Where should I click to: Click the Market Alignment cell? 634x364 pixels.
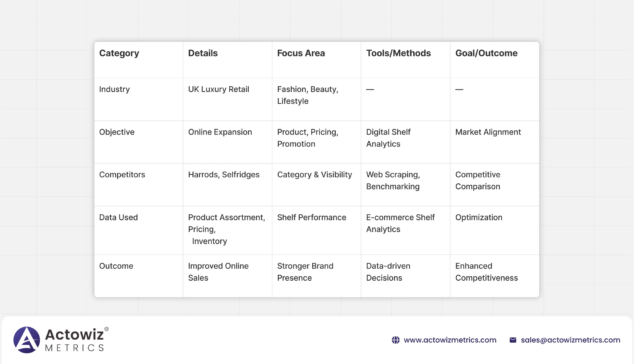pos(488,132)
